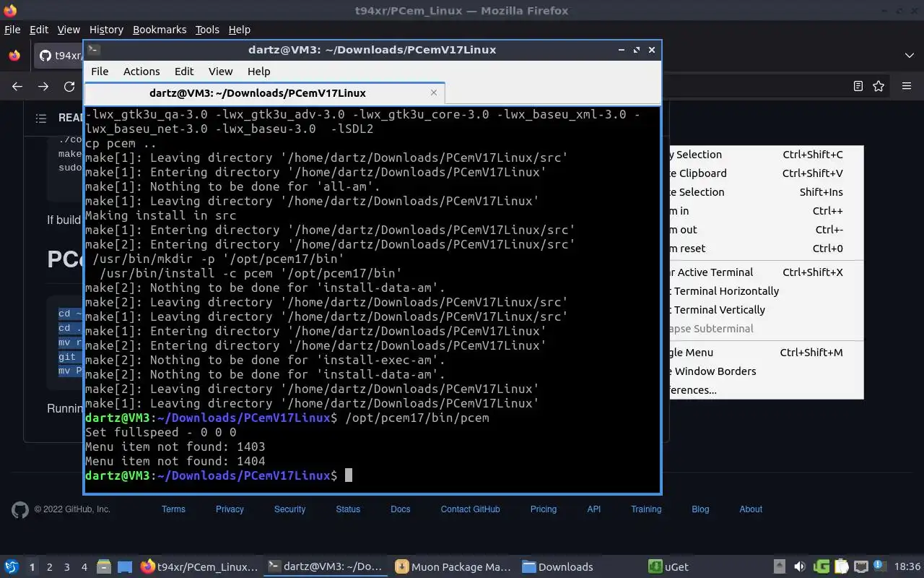Viewport: 924px width, 578px height.
Task: Open terminal Edit menu
Action: coord(184,72)
